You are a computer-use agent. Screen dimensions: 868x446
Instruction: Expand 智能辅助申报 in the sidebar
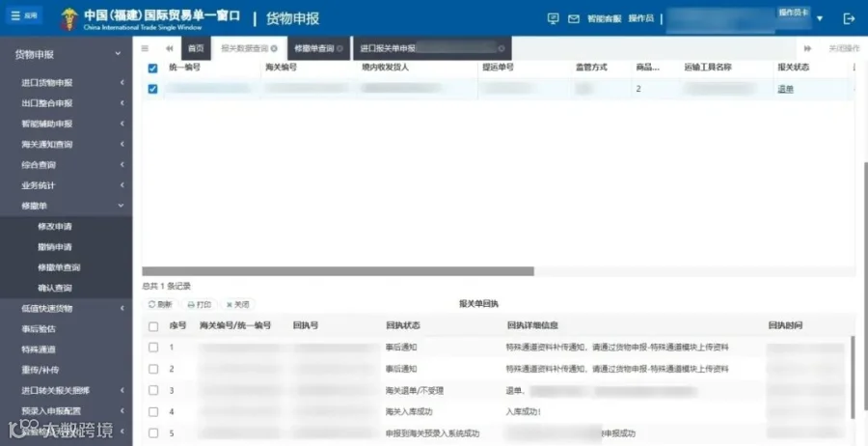tap(67, 124)
